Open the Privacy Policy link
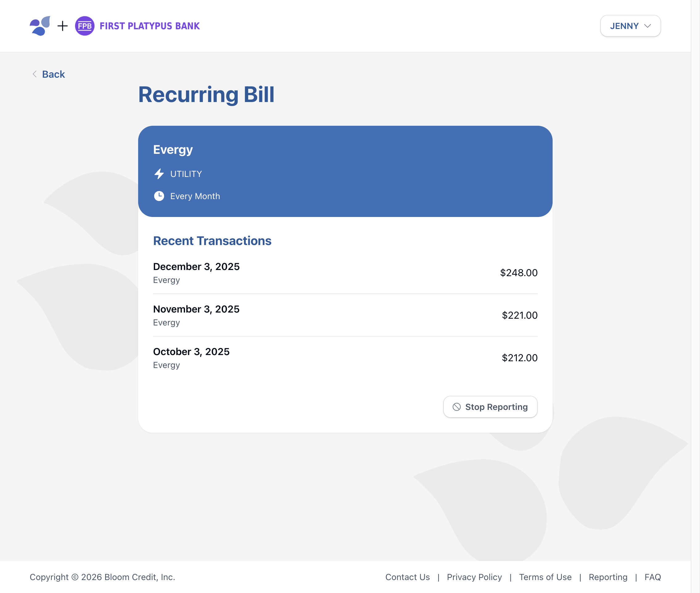 [474, 577]
